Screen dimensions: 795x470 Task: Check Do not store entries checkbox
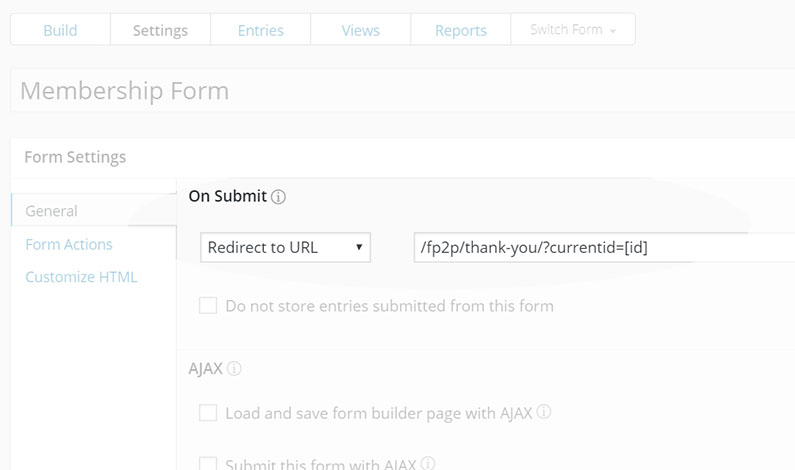click(208, 306)
